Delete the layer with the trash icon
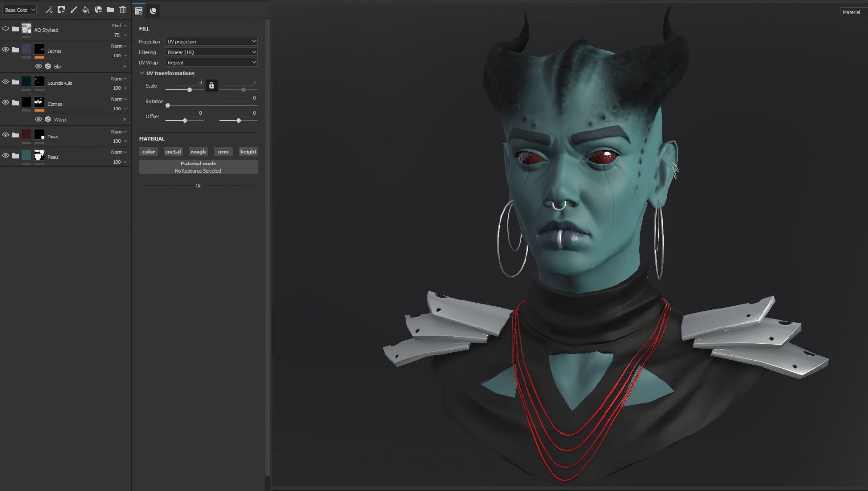The image size is (868, 491). point(123,10)
